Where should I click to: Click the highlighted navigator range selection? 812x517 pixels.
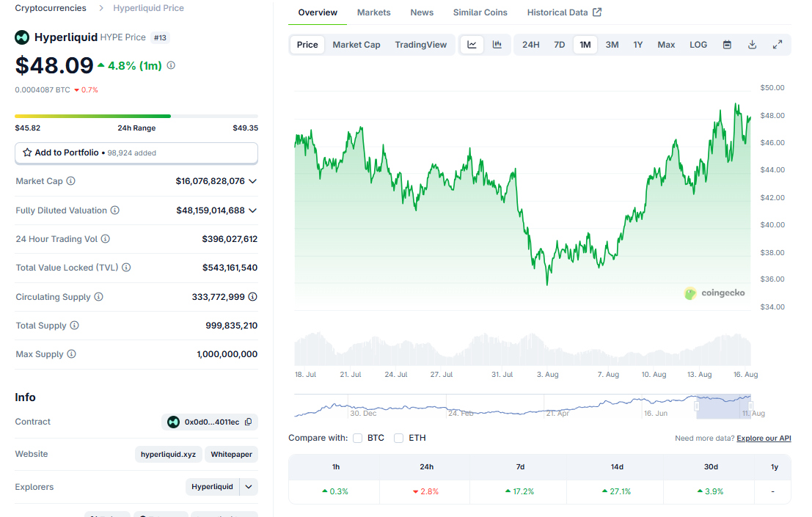[723, 406]
